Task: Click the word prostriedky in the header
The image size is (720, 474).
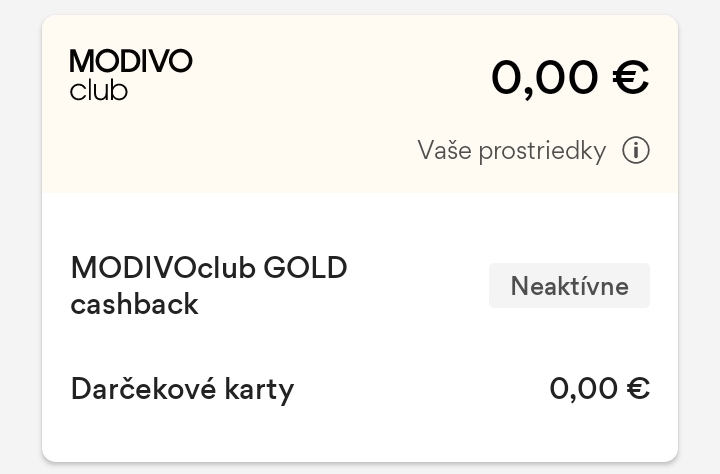Action: pyautogui.click(x=542, y=151)
